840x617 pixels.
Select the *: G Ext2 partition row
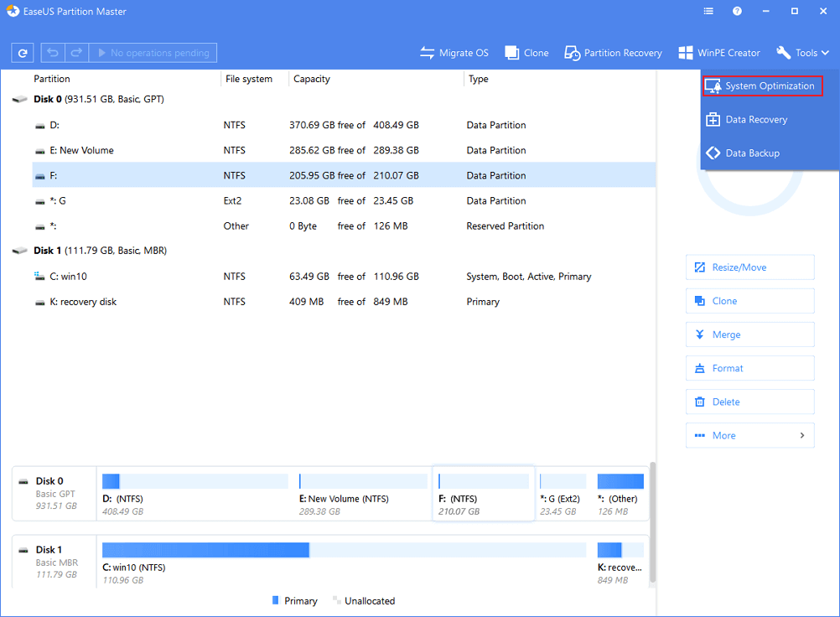[344, 201]
